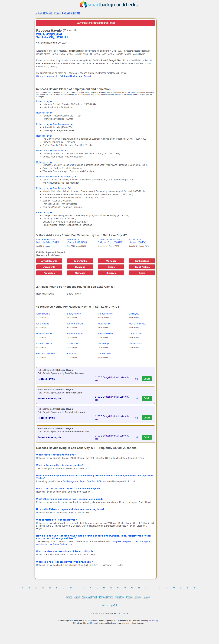The height and width of the screenshot is (644, 219).
Task: Open 2100 E Bengal Blvd address link
Action: pyautogui.click(x=52, y=36)
